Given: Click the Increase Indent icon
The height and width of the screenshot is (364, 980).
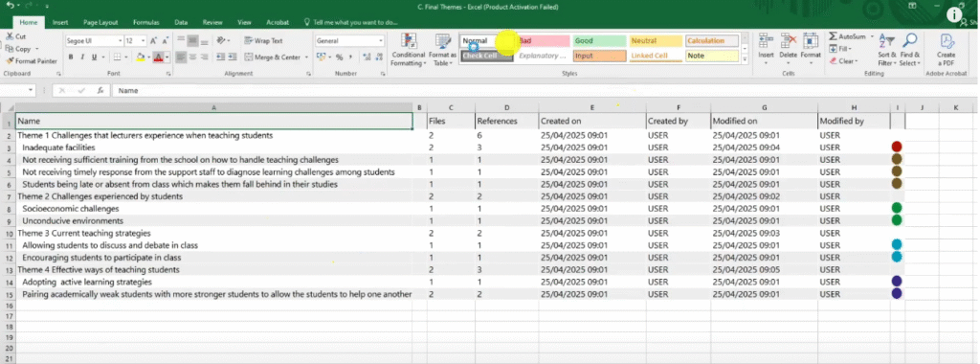Looking at the screenshot, I should click(x=234, y=57).
